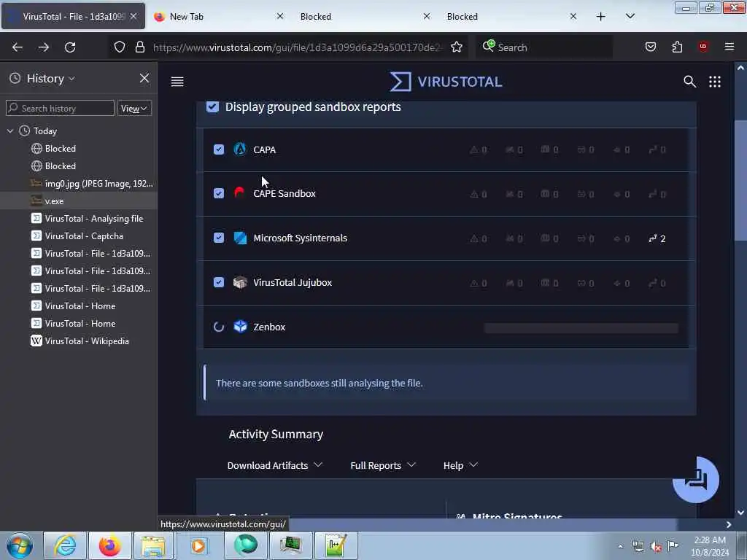Open the Pocket save icon
747x560 pixels.
[x=650, y=47]
